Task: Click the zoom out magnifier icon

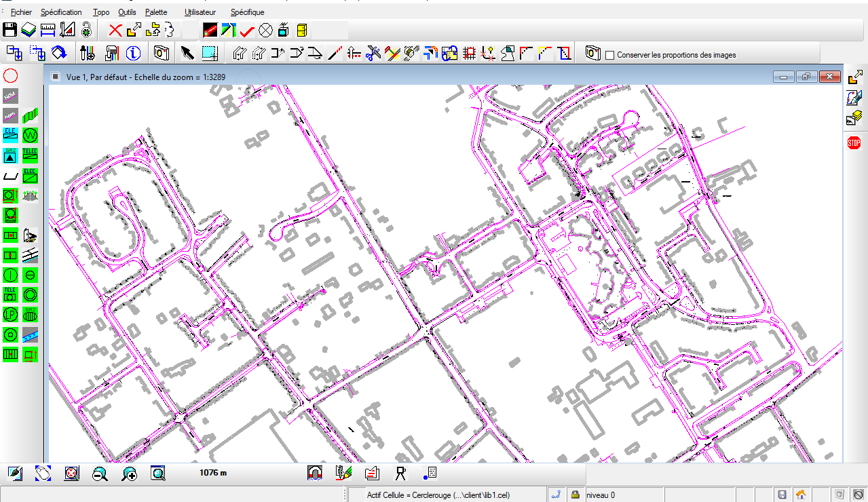Action: [100, 474]
